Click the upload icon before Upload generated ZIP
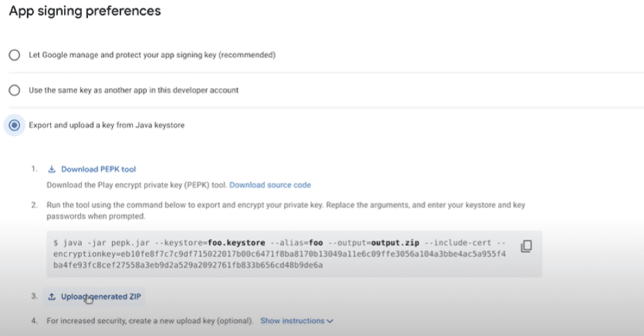Screen dimensions: 644x336 [x=52, y=297]
